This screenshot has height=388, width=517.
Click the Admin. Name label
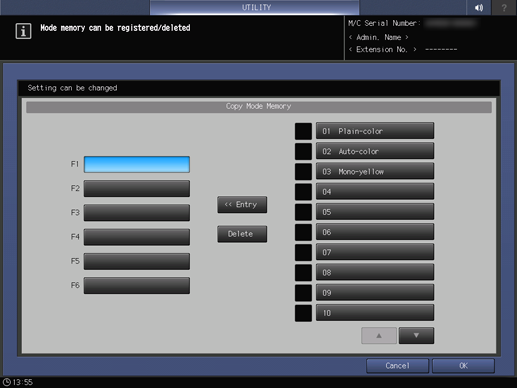[x=379, y=37]
